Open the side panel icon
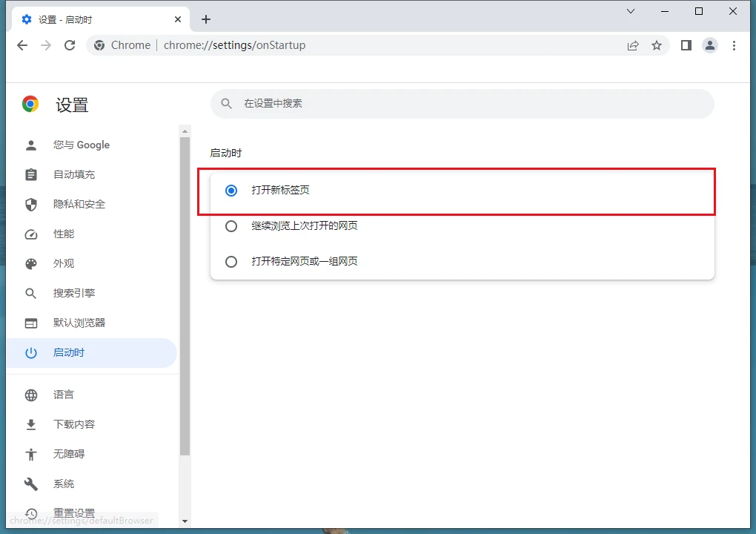The height and width of the screenshot is (534, 756). click(x=686, y=45)
